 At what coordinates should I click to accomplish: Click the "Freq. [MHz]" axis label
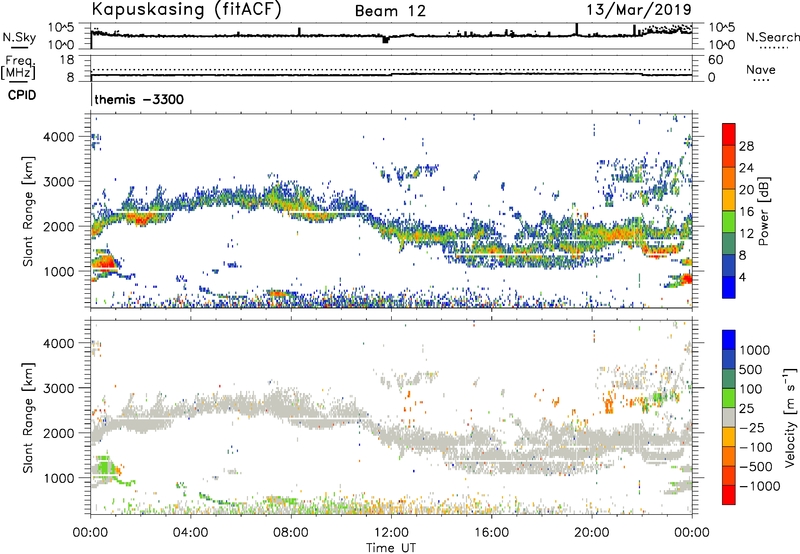[19, 67]
